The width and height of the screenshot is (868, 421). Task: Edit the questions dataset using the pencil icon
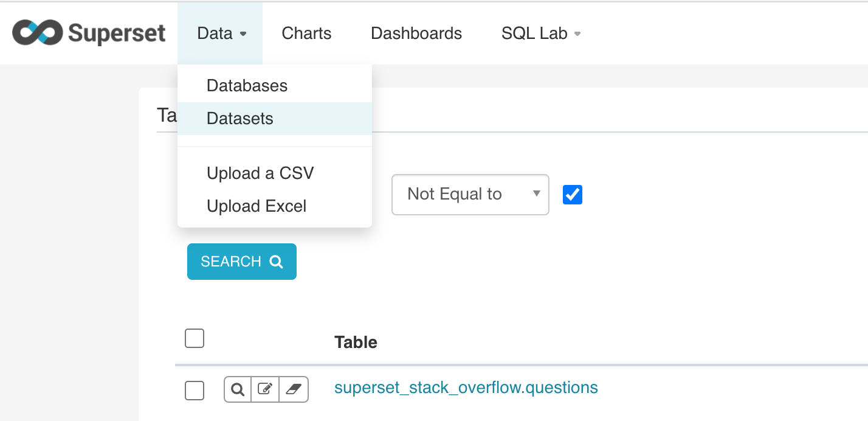tap(265, 389)
